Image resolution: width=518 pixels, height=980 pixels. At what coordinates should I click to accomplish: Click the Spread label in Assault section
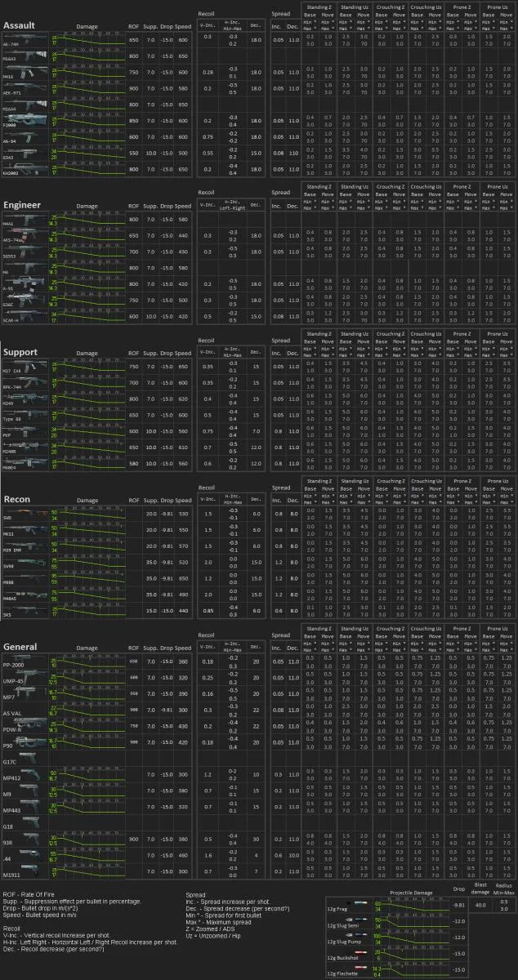pos(281,16)
